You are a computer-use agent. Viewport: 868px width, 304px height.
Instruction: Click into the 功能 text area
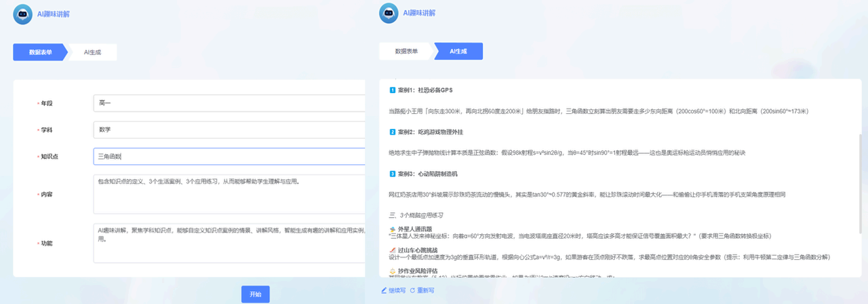click(x=229, y=243)
